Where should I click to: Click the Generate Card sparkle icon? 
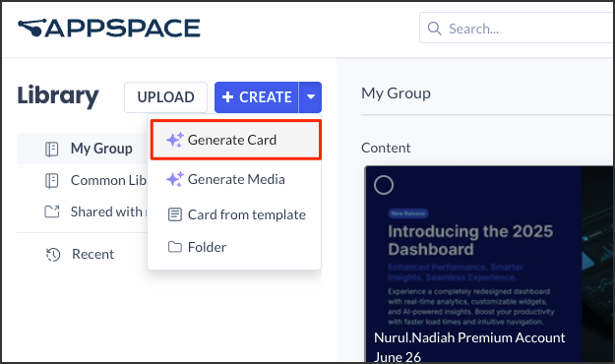coord(175,140)
